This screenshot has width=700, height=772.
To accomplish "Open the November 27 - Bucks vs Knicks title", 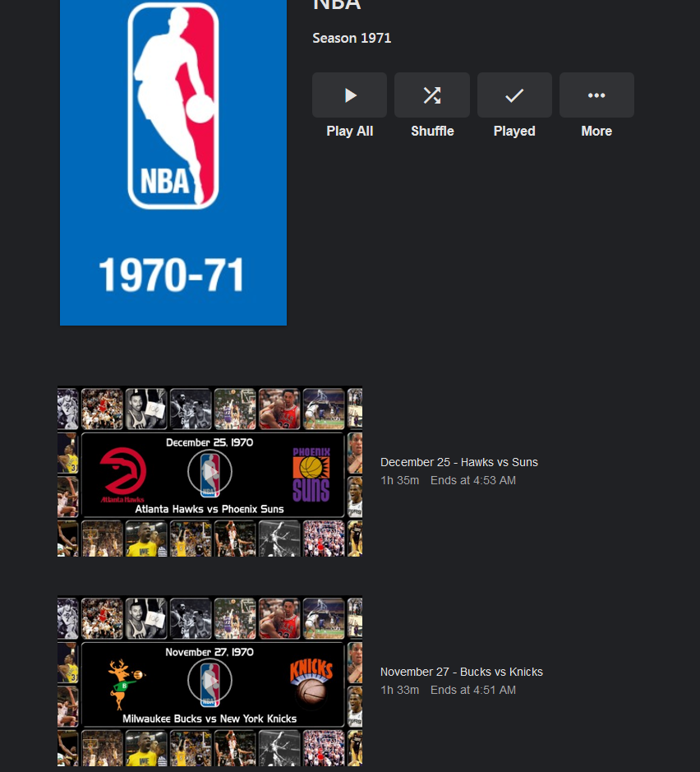I will (x=462, y=672).
